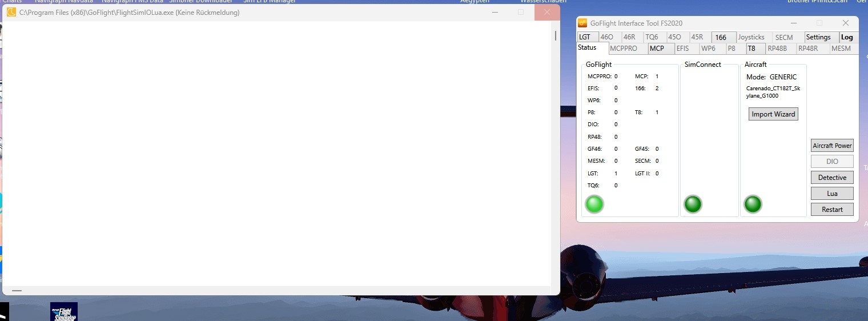
Task: Open the EFIS tab
Action: (686, 49)
